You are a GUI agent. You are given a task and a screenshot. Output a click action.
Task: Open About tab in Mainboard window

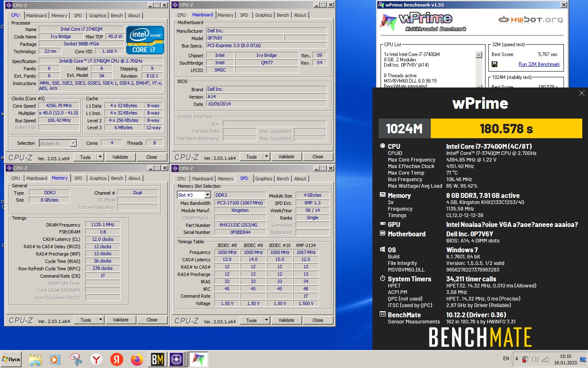pyautogui.click(x=300, y=15)
